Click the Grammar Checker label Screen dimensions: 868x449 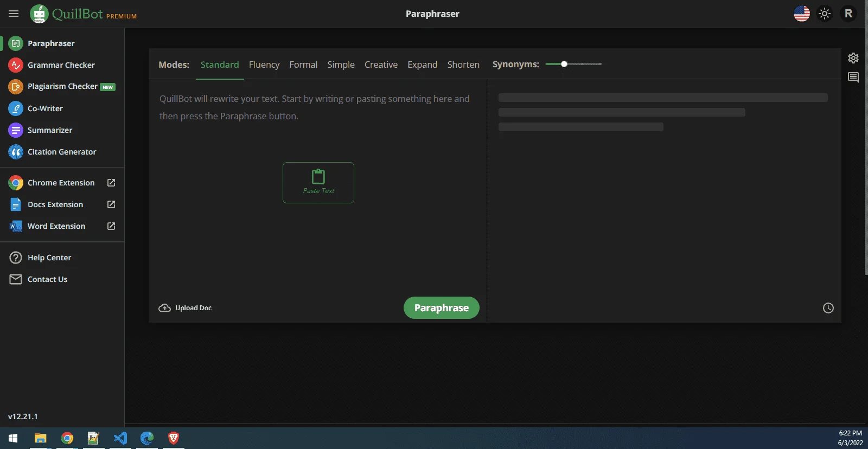pos(61,65)
